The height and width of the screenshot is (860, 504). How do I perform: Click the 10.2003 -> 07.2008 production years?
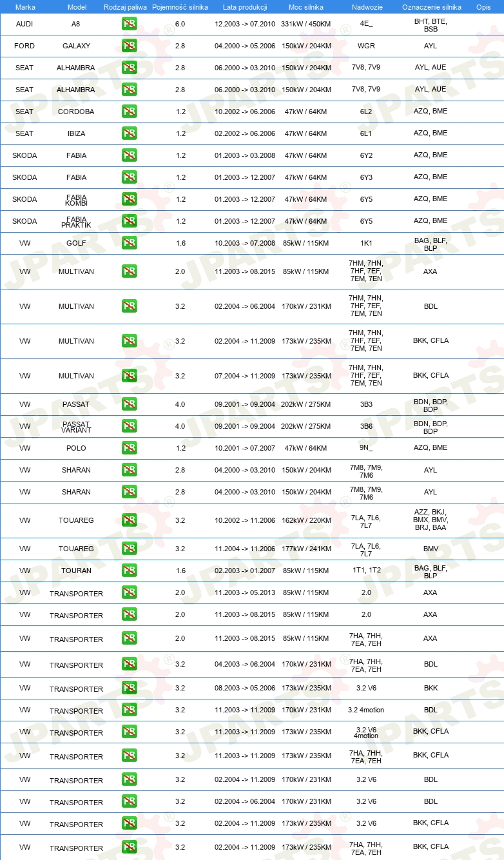pos(245,243)
